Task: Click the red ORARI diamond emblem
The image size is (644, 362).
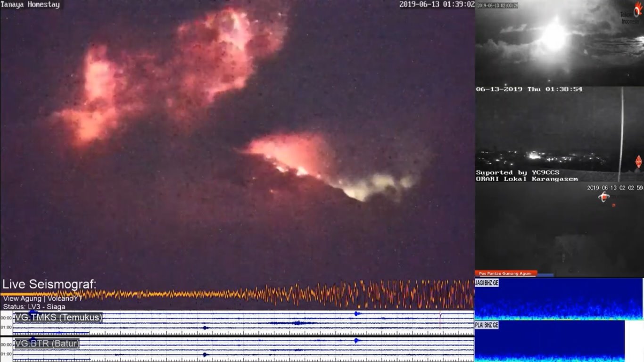Action: [638, 162]
